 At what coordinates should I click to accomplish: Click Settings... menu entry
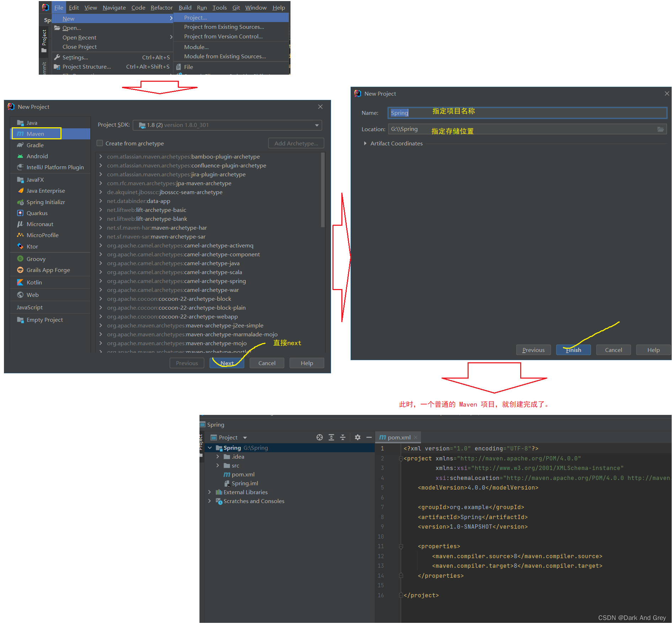pyautogui.click(x=113, y=57)
